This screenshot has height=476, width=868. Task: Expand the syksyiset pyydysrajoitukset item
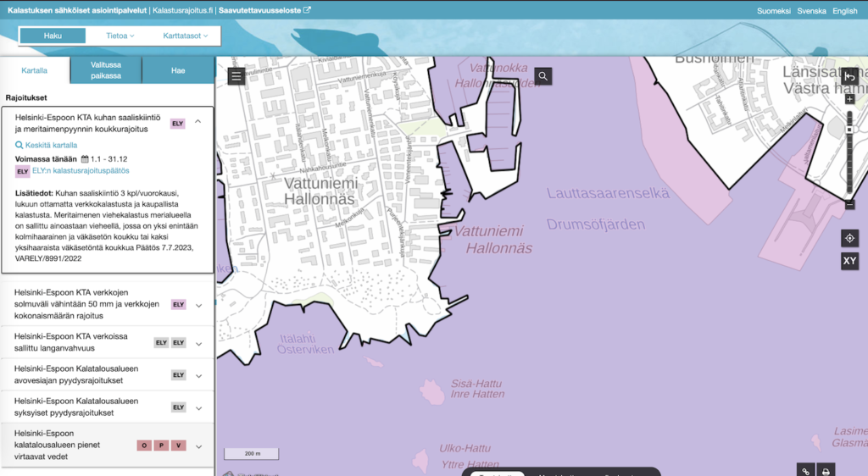click(x=198, y=407)
